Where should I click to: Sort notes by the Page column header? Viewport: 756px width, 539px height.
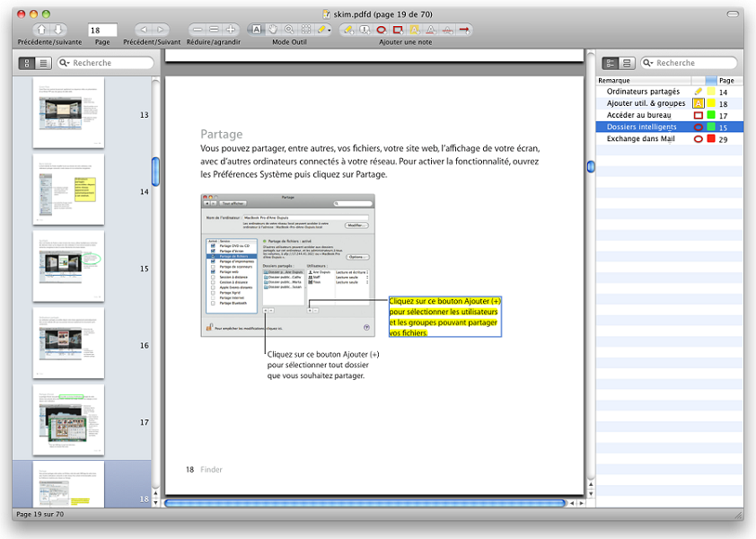tap(725, 80)
